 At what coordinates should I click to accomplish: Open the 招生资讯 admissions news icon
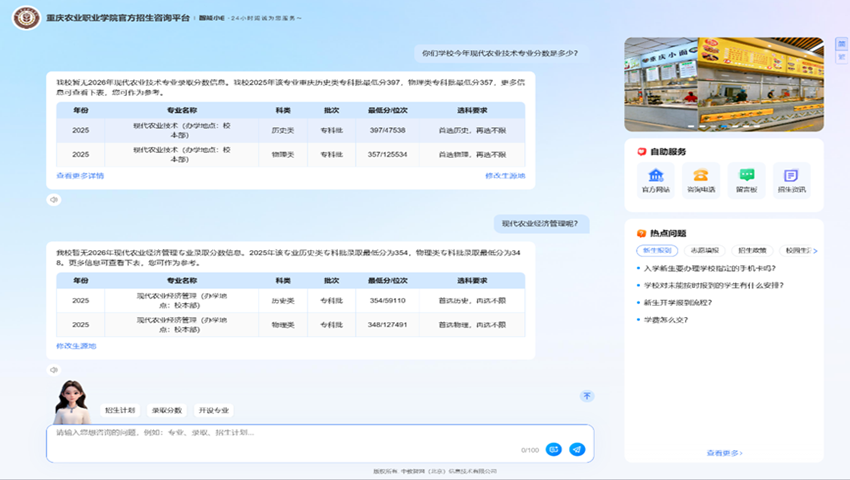click(791, 179)
